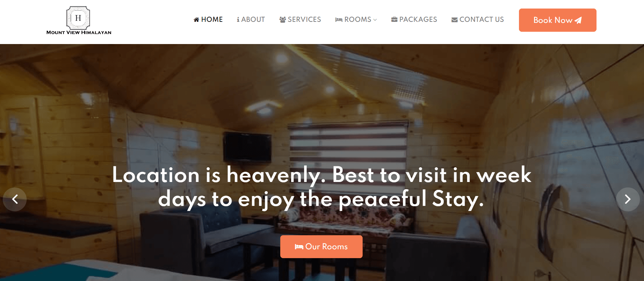This screenshot has width=644, height=281.
Task: Click the briefcase icon beside Packages
Action: coord(394,19)
